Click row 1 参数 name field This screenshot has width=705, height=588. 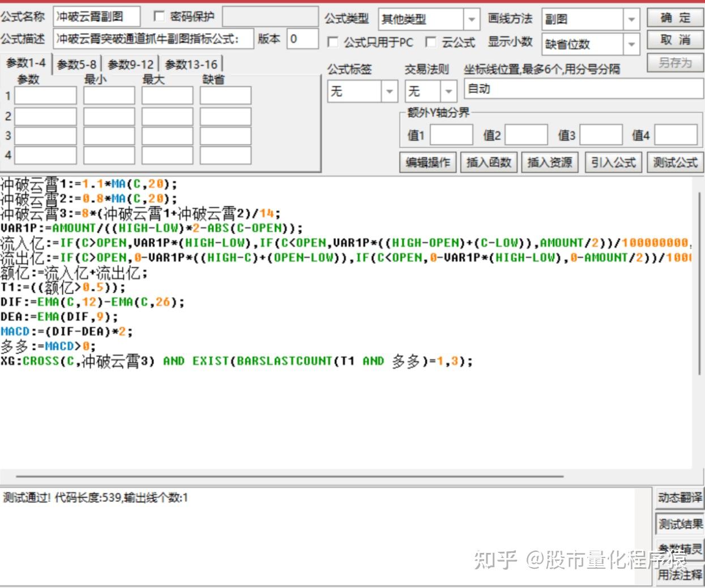(45, 96)
